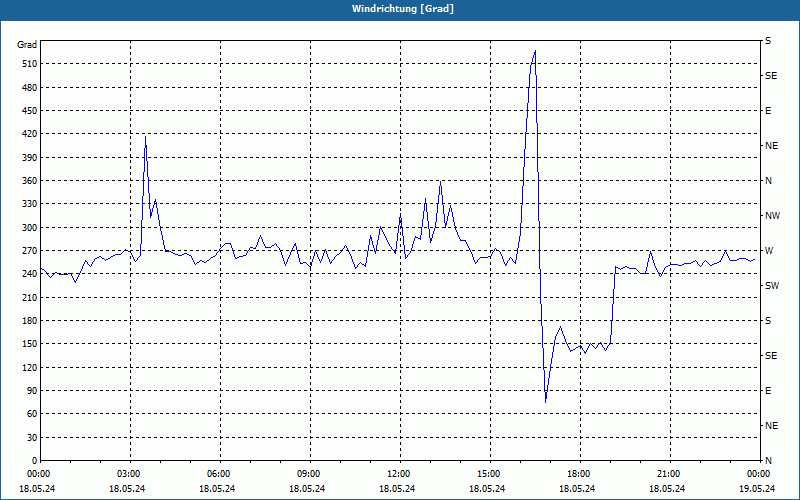Click the "06:00" time label

point(220,474)
